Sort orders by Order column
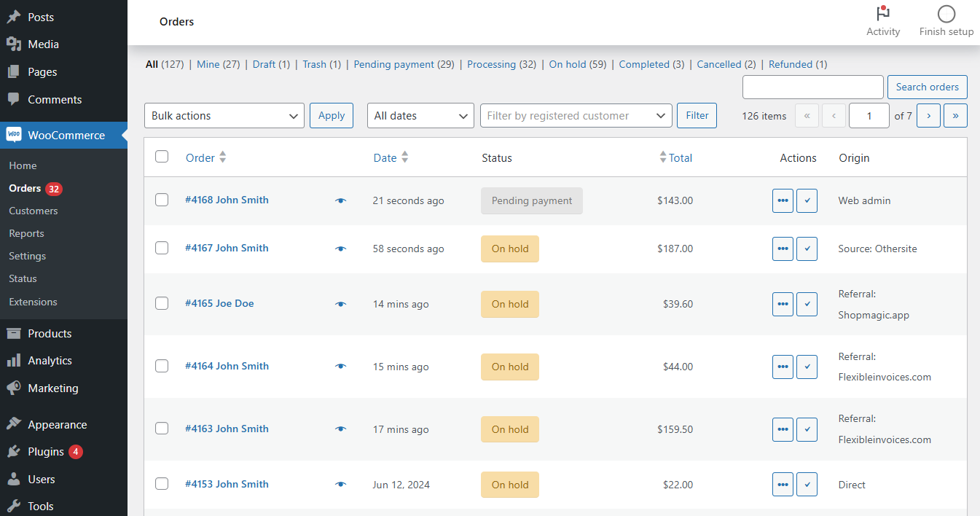The height and width of the screenshot is (516, 980). point(206,157)
